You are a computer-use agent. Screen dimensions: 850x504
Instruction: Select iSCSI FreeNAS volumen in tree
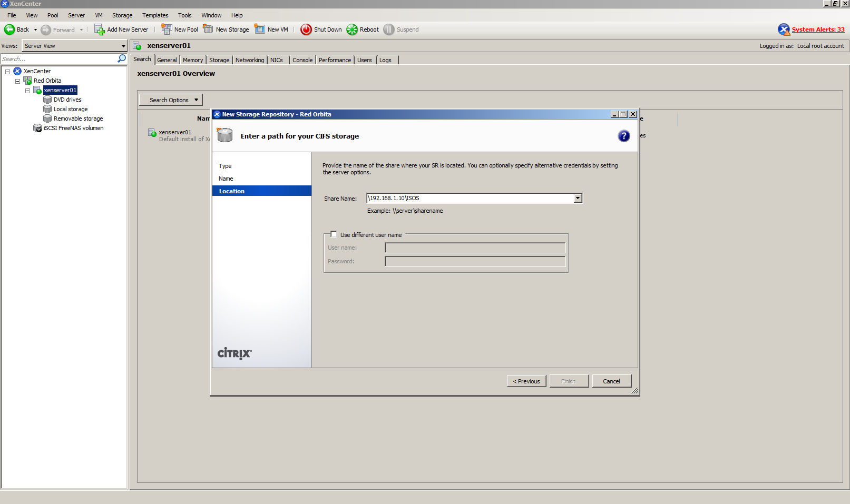point(73,128)
